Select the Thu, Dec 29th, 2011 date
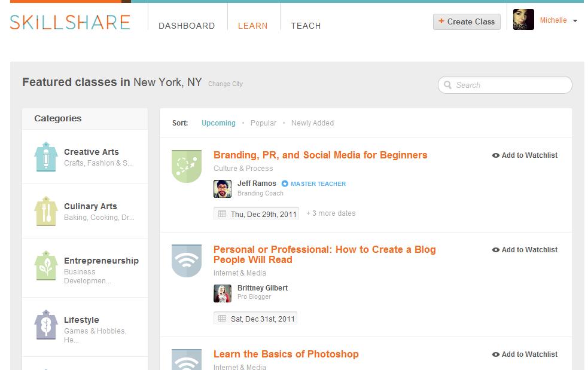The width and height of the screenshot is (588, 370). pos(256,213)
